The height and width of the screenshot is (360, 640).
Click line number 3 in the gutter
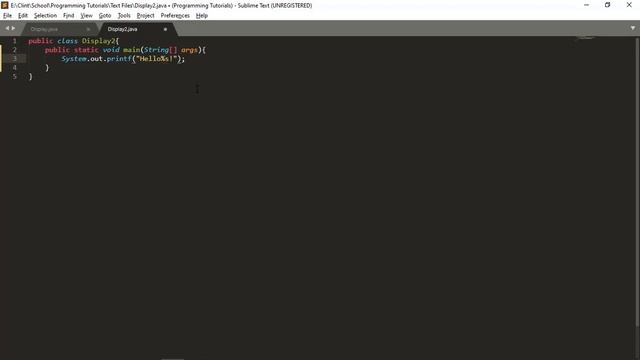[x=15, y=59]
